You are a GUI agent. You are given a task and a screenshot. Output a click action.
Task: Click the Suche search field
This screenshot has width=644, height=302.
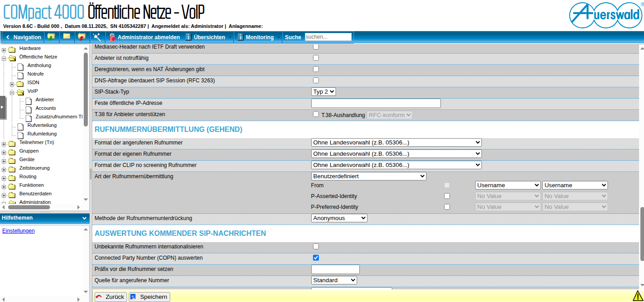tap(328, 37)
